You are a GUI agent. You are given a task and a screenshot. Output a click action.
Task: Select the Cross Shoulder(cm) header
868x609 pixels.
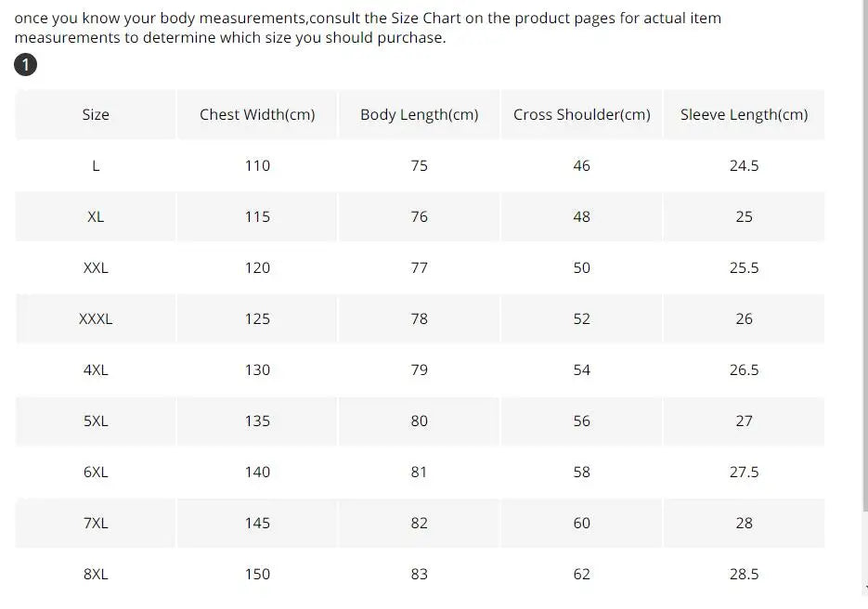point(582,115)
